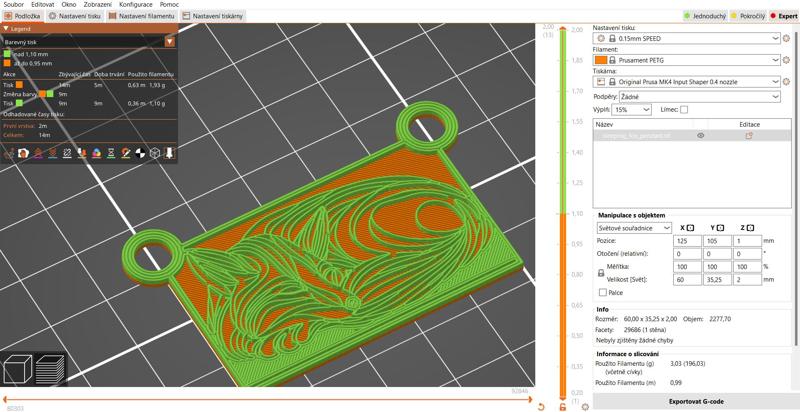800x412 pixels.
Task: Toggle Retractions icon in legend toolbar
Action: tap(38, 153)
